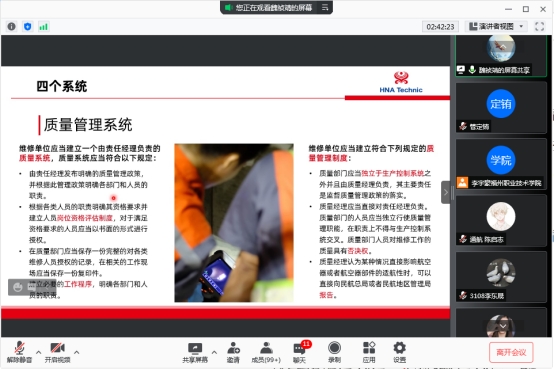Click the red Leave Meeting button
Viewport: 555px width, 369px height.
point(511,352)
